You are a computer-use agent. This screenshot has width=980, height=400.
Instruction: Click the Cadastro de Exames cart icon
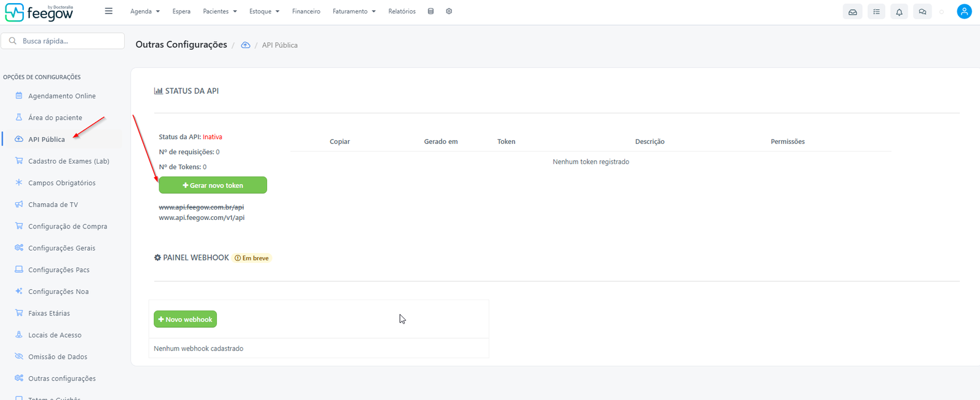[x=19, y=160]
